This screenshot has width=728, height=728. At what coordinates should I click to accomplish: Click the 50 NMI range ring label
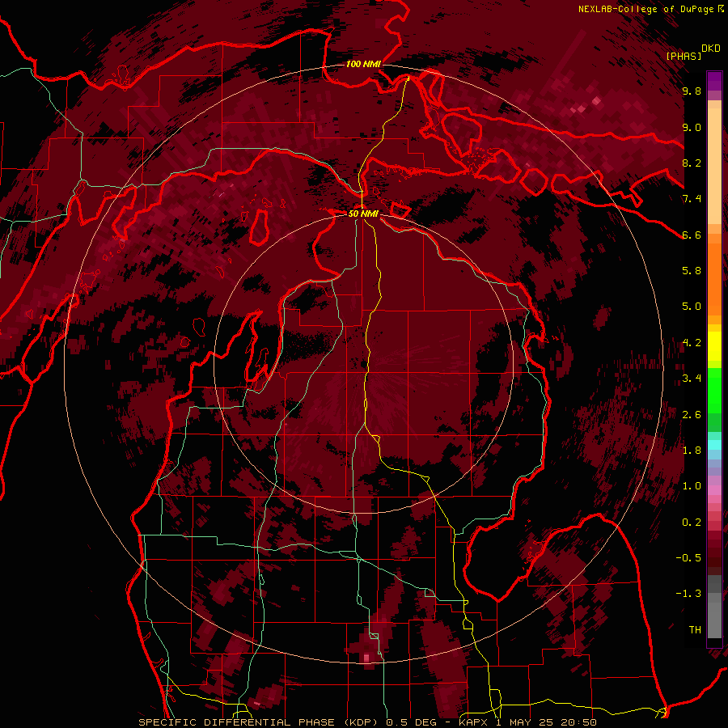point(363,214)
